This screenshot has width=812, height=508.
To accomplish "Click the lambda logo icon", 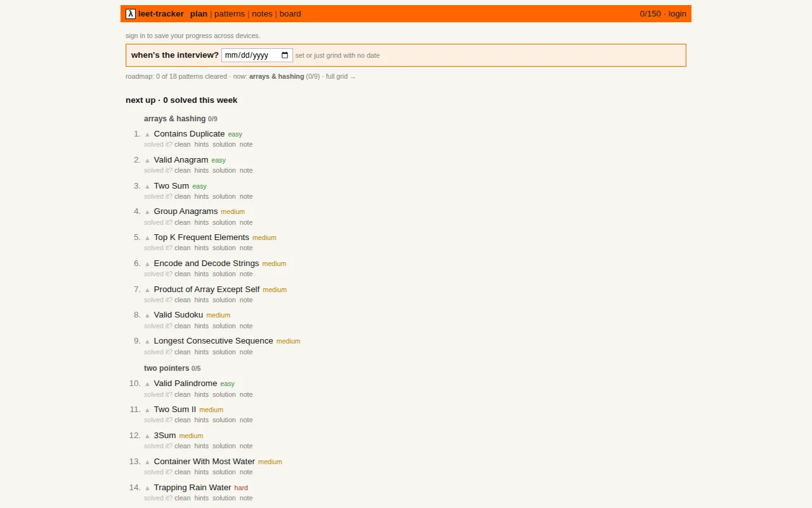I will [x=131, y=14].
